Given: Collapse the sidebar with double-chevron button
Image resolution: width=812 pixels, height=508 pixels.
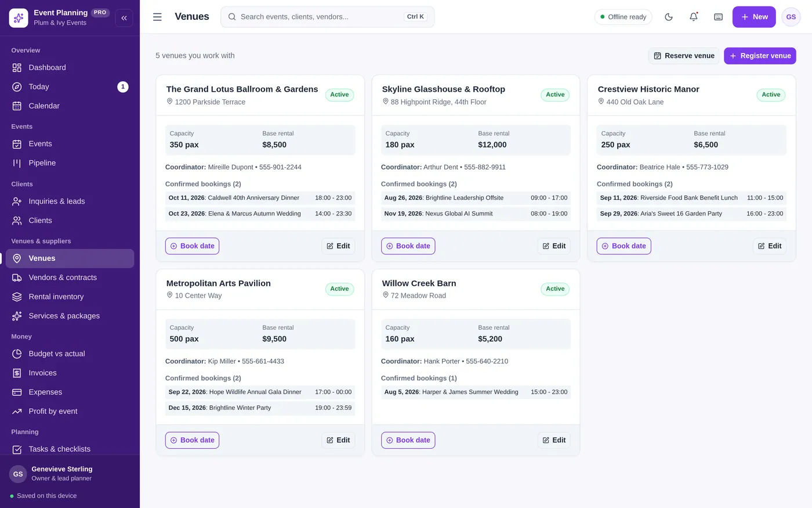Looking at the screenshot, I should coord(124,18).
